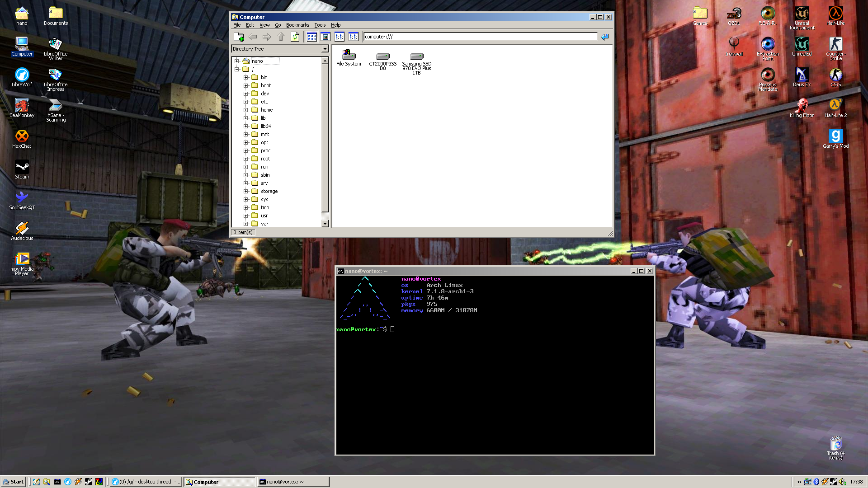Open the File System drive icon

[x=349, y=57]
